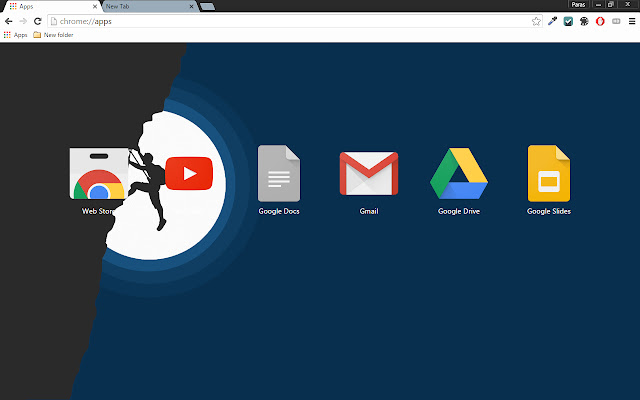Close the Apps tab

95,7
